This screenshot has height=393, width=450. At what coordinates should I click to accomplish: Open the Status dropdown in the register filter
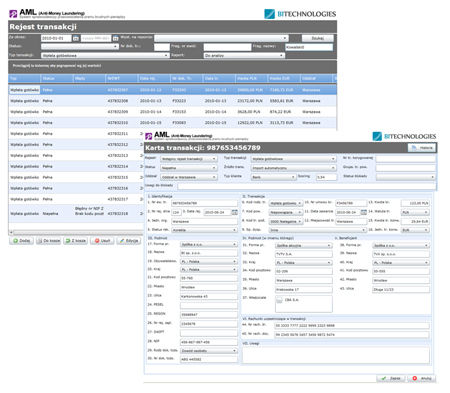click(80, 46)
